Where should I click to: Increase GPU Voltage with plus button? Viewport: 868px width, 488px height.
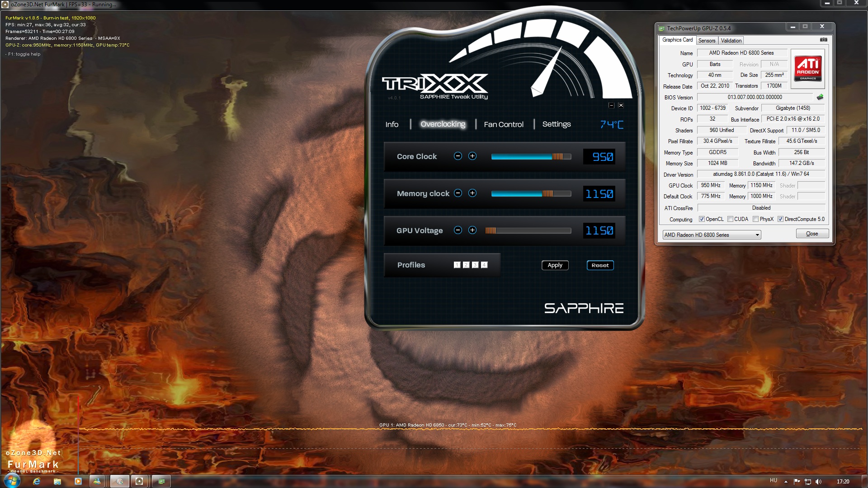click(x=472, y=230)
